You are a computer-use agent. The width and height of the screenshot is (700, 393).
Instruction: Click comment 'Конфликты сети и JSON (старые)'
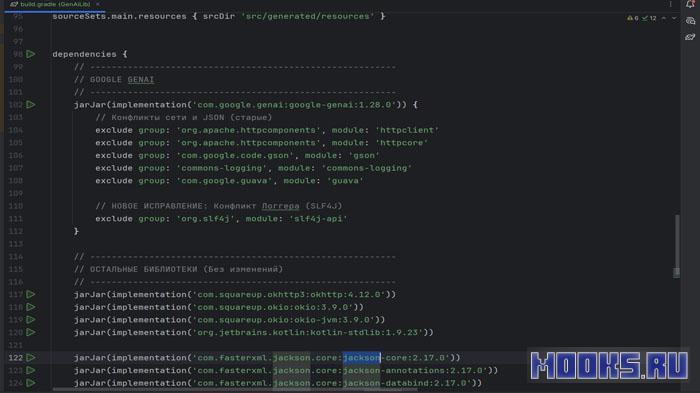tap(183, 117)
